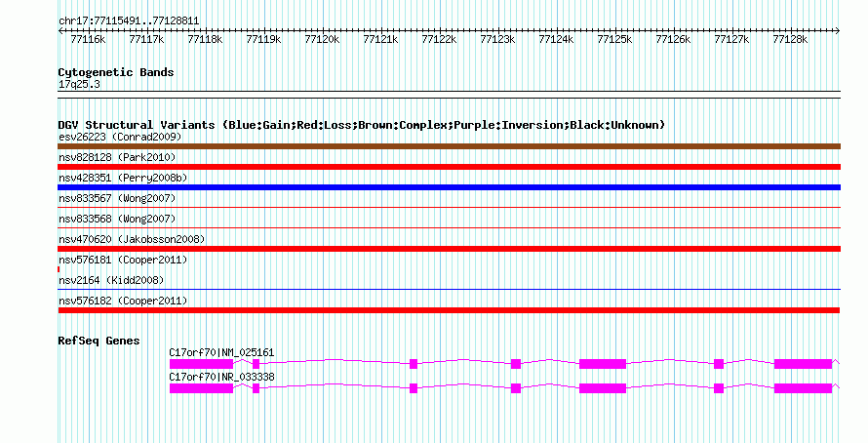Open the nsv2164 (Kidd2008) variant label
This screenshot has height=443, width=868.
click(111, 280)
